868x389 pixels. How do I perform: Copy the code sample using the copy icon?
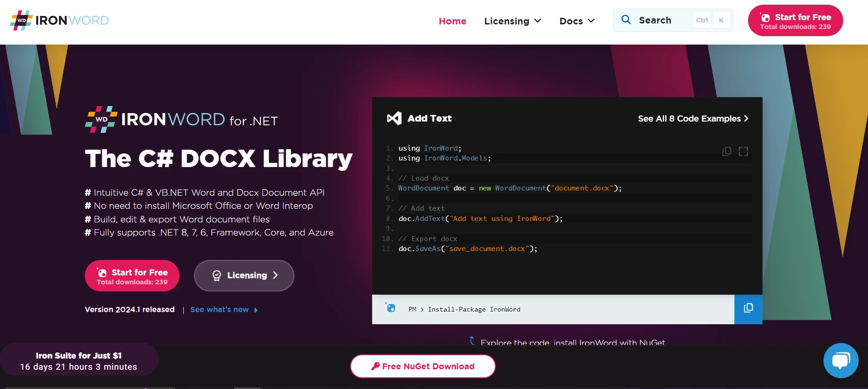[x=726, y=151]
